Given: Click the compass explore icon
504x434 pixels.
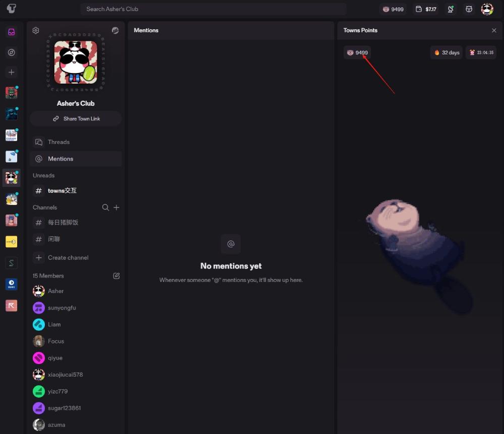Looking at the screenshot, I should coord(11,52).
